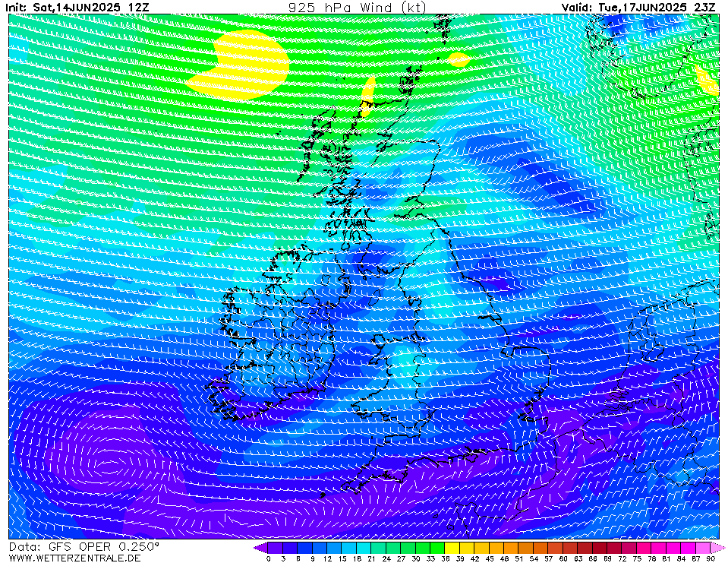The height and width of the screenshot is (563, 728).
Task: Click the left arrow end of color scale
Action: click(x=260, y=548)
